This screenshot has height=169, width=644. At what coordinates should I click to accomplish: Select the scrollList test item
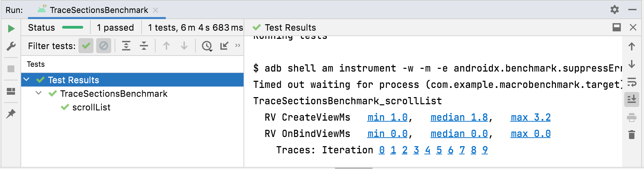[x=91, y=107]
